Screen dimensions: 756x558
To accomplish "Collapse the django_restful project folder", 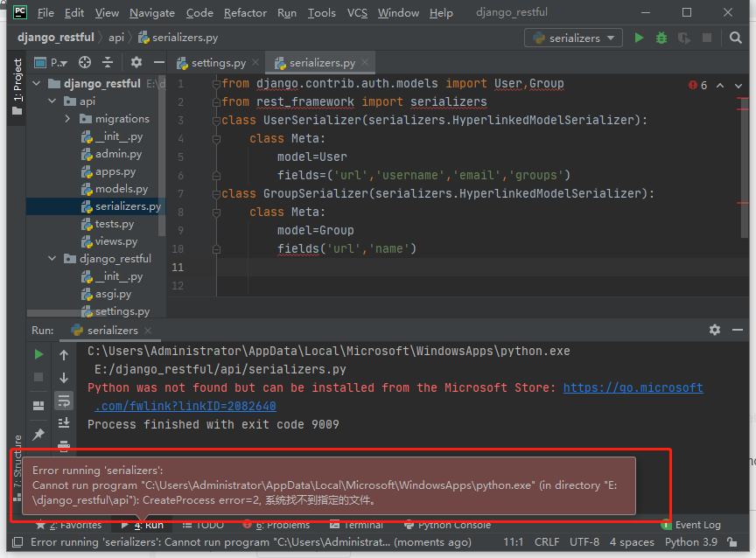I will tap(36, 82).
